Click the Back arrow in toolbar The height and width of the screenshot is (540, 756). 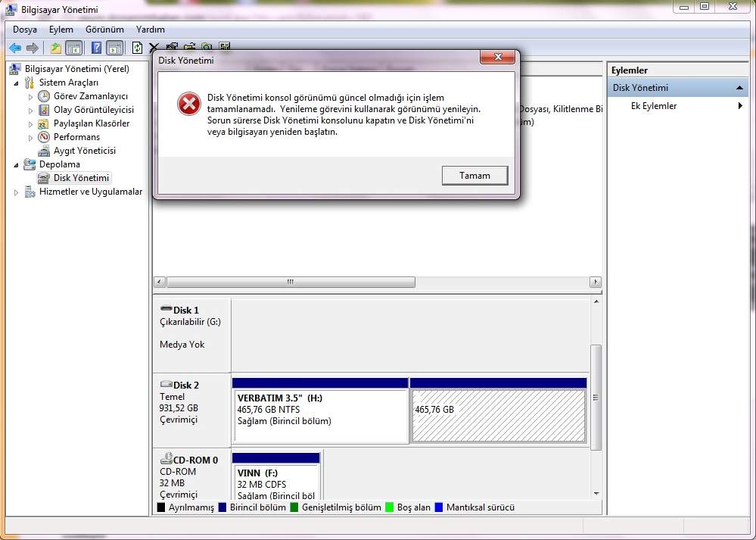(x=15, y=48)
